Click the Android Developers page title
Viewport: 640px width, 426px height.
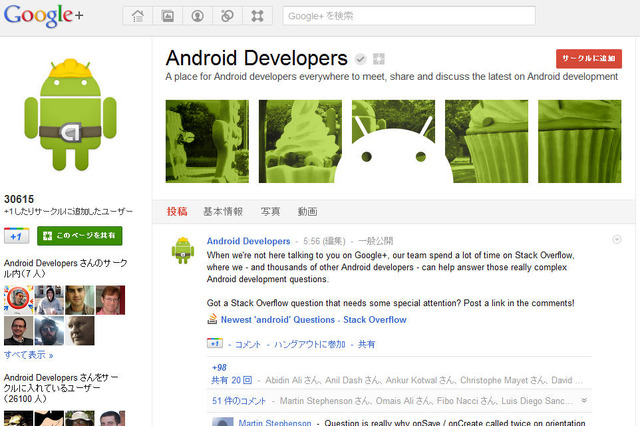pyautogui.click(x=257, y=58)
